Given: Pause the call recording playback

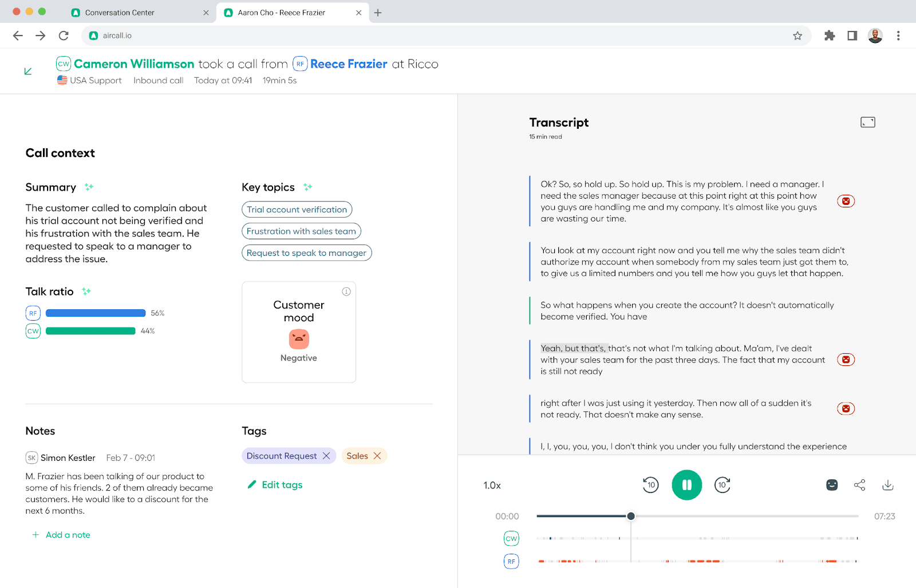Looking at the screenshot, I should pyautogui.click(x=687, y=485).
